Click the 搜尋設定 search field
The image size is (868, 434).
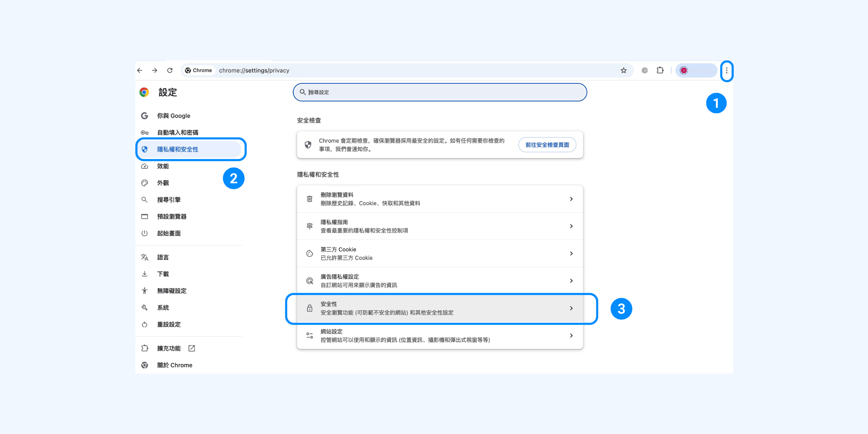point(440,92)
